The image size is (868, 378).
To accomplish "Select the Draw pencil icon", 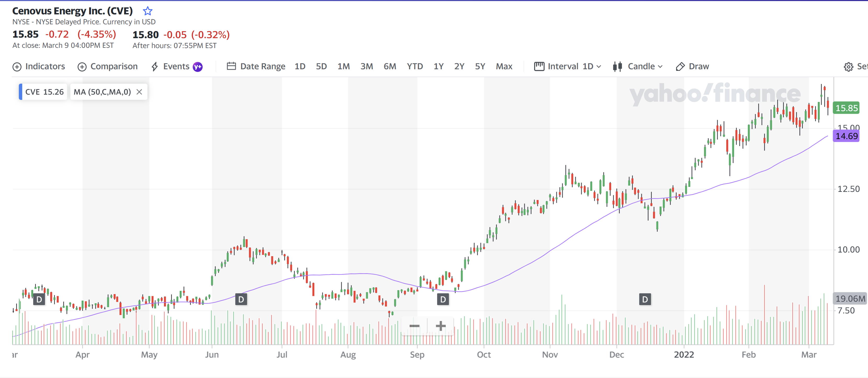I will click(680, 67).
